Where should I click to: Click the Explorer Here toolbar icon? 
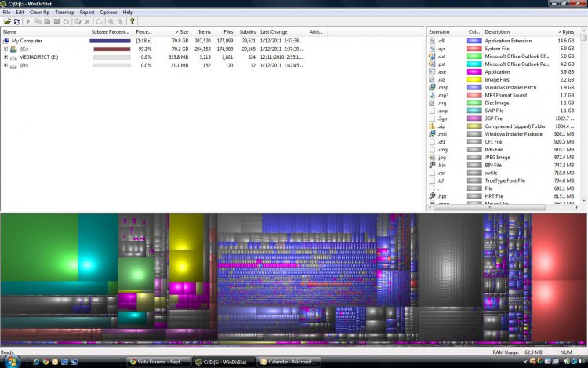coord(47,22)
